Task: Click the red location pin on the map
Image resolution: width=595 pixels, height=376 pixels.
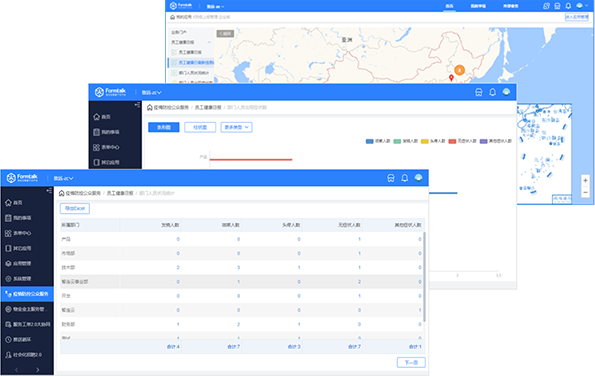Action: click(451, 78)
